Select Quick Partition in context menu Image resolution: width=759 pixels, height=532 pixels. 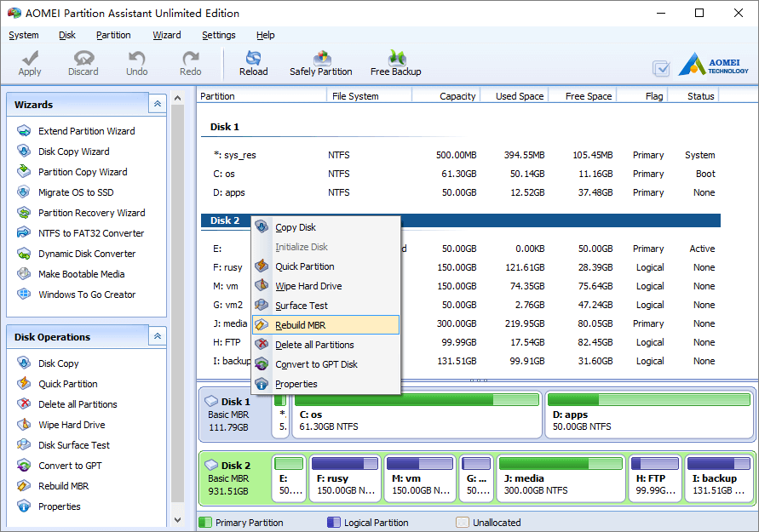[325, 266]
